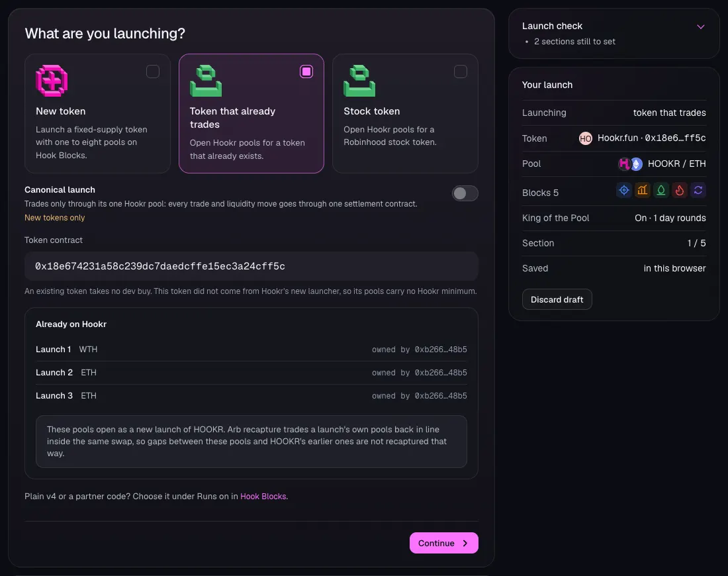Click the '1 / 5' Section value

(x=696, y=243)
